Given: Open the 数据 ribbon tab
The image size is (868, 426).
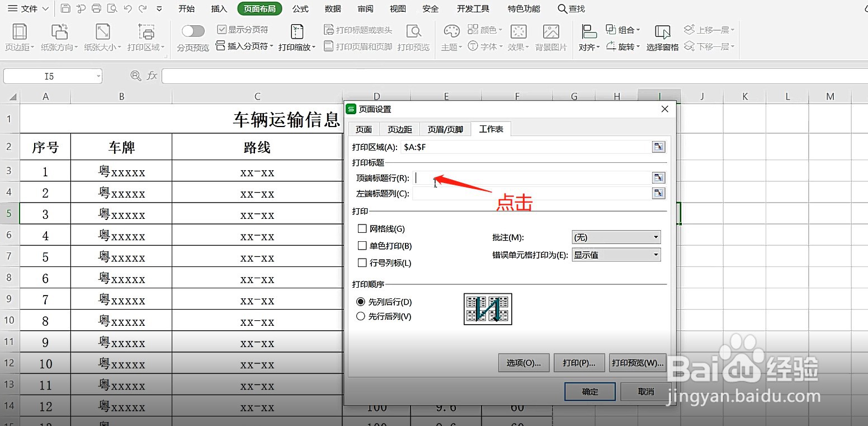Looking at the screenshot, I should pyautogui.click(x=333, y=8).
